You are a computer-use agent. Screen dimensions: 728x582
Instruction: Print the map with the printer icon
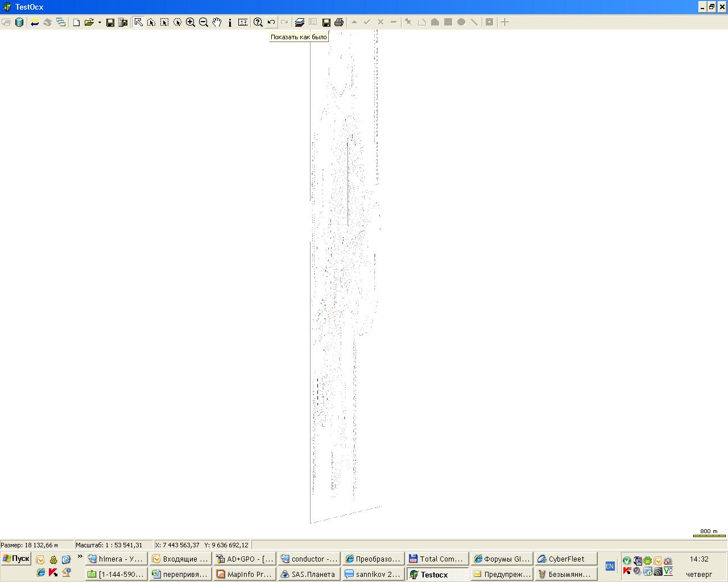[339, 22]
